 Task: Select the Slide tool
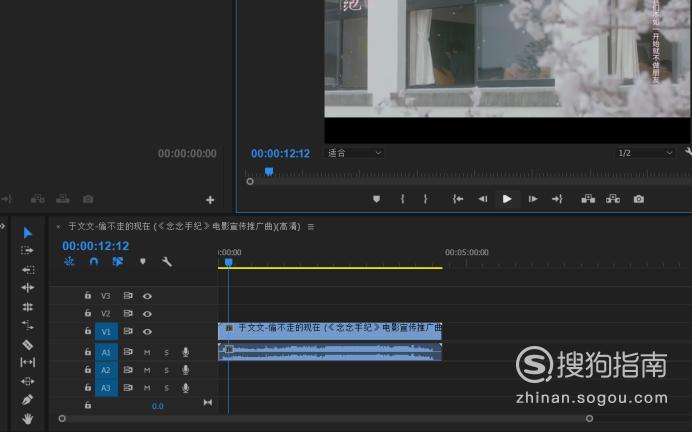[27, 381]
